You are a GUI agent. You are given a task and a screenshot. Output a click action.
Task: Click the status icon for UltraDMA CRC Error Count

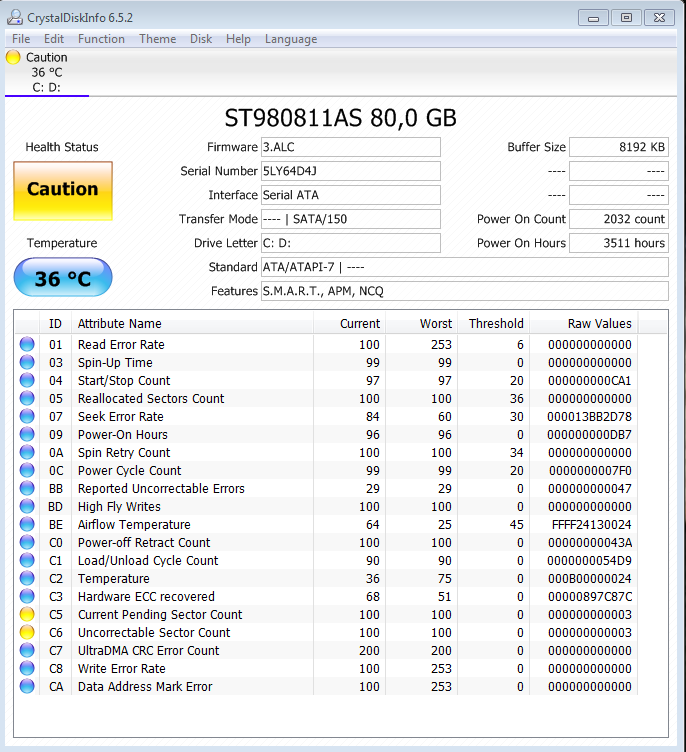click(x=27, y=650)
